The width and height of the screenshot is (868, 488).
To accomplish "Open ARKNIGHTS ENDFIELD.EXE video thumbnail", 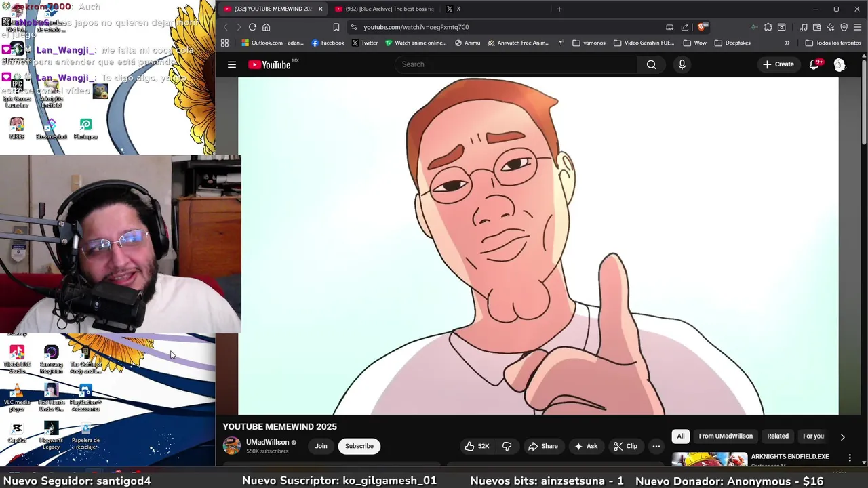I will tap(709, 460).
